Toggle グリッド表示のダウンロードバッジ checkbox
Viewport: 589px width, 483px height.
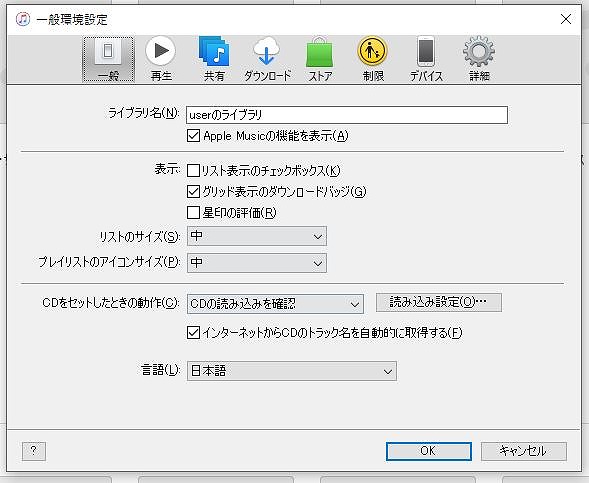point(193,192)
